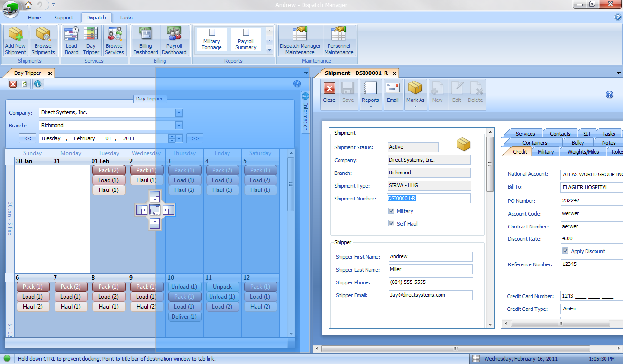Click the Email icon in shipment toolbar

coord(393,92)
